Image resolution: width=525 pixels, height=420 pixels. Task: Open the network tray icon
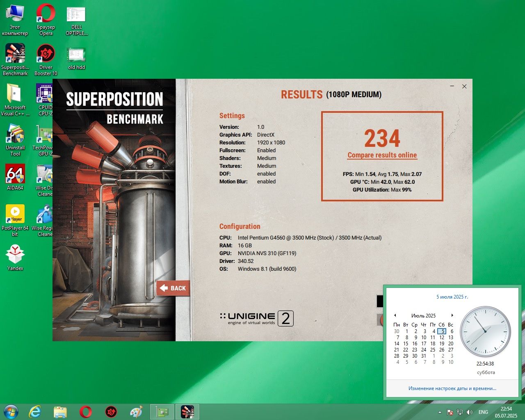coord(460,412)
